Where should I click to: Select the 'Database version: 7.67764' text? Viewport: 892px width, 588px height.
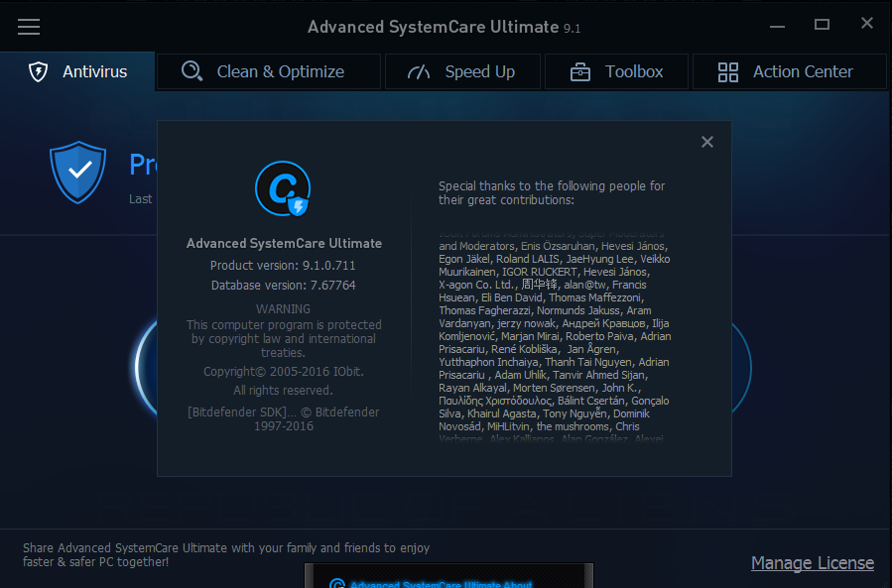[284, 286]
